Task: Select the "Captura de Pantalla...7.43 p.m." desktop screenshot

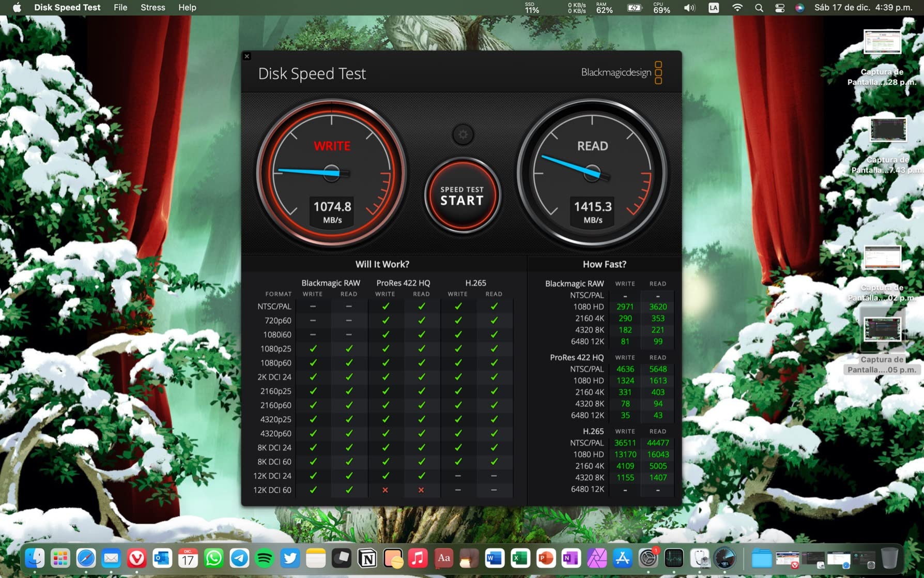Action: (x=887, y=145)
